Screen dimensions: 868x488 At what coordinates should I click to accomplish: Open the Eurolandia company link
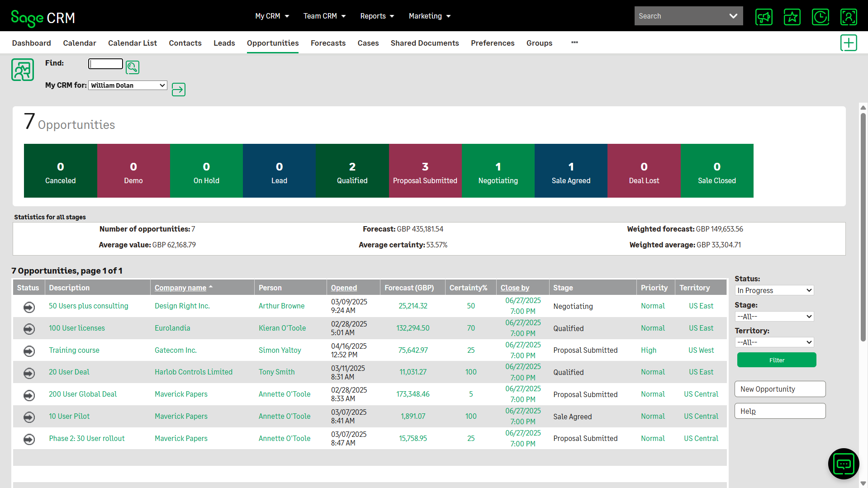pos(172,328)
